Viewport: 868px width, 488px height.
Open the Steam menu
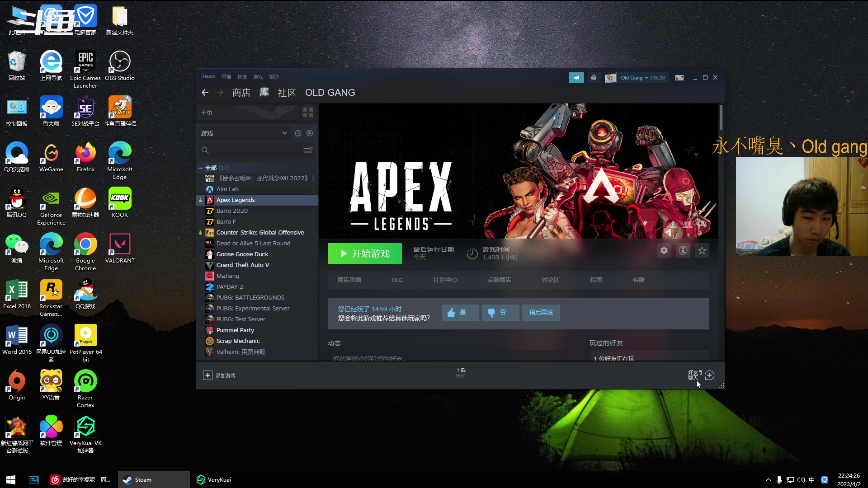[208, 77]
